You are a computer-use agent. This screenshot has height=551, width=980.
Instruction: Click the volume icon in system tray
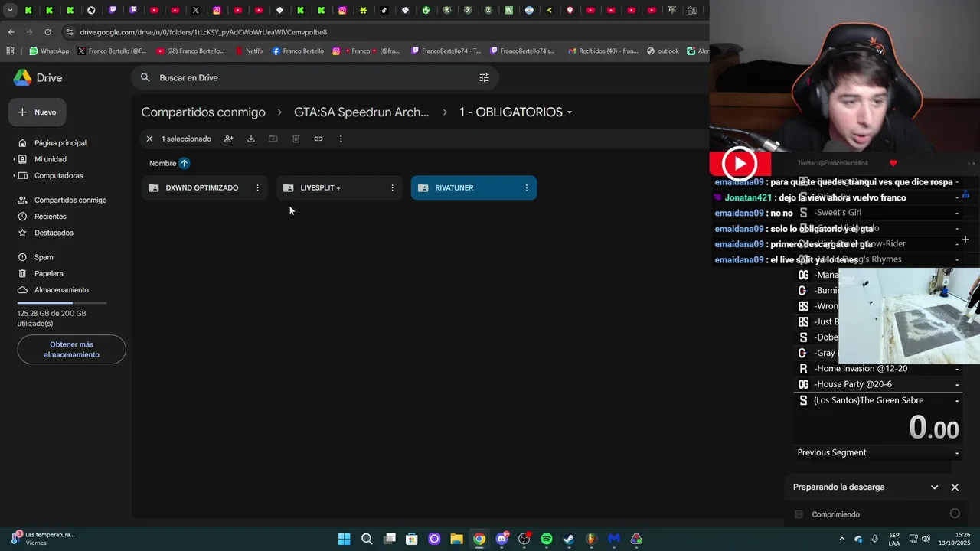click(x=926, y=539)
